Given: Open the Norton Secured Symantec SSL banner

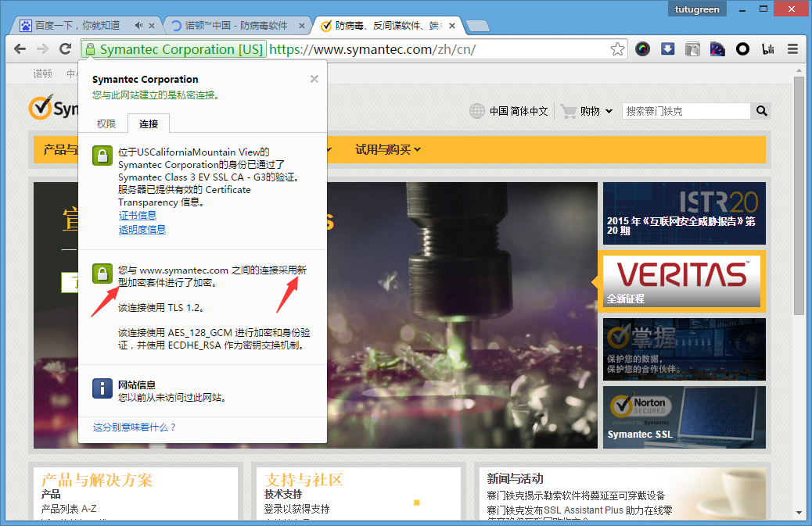Looking at the screenshot, I should tap(684, 417).
